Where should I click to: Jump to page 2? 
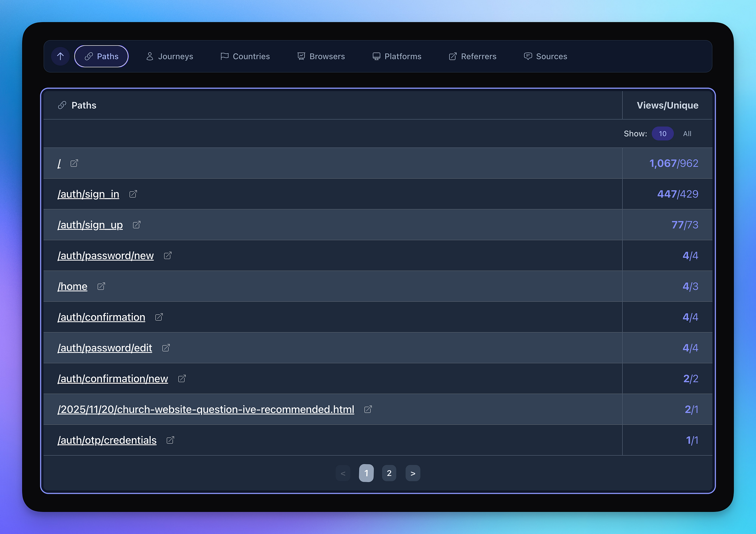click(389, 473)
